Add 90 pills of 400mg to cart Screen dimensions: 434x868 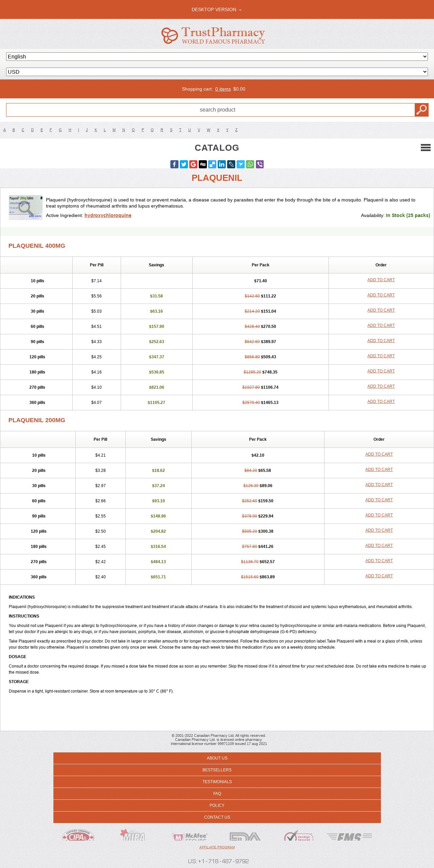tap(381, 341)
